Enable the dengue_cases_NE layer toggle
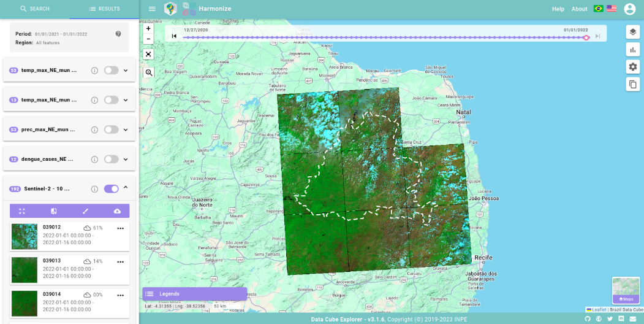This screenshot has height=324, width=644. (x=111, y=159)
